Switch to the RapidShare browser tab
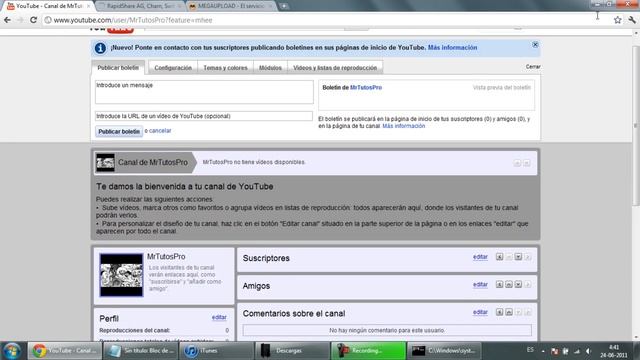640x360 pixels. click(140, 6)
